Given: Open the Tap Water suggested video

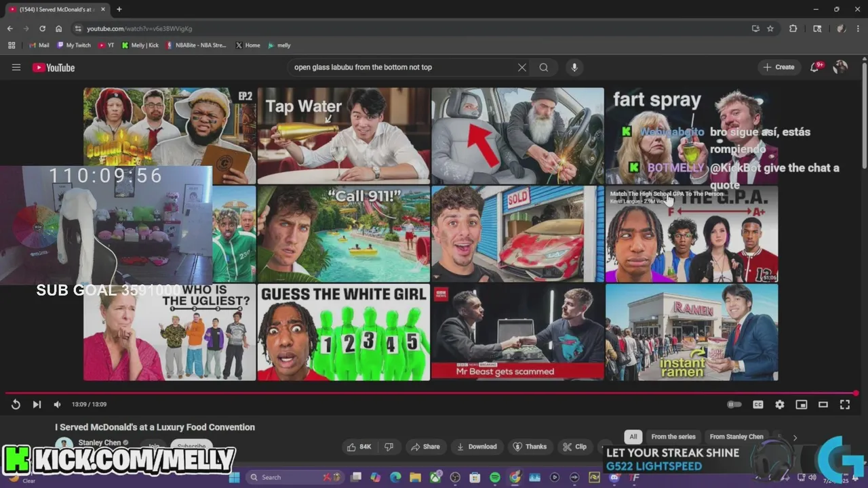Looking at the screenshot, I should 343,136.
